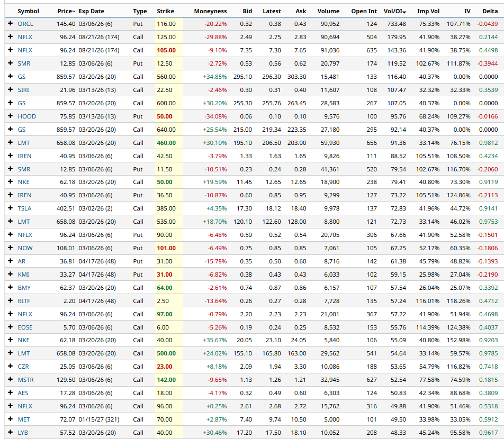
Task: Expand the TSLA 385.00 call row
Action: pyautogui.click(x=10, y=208)
